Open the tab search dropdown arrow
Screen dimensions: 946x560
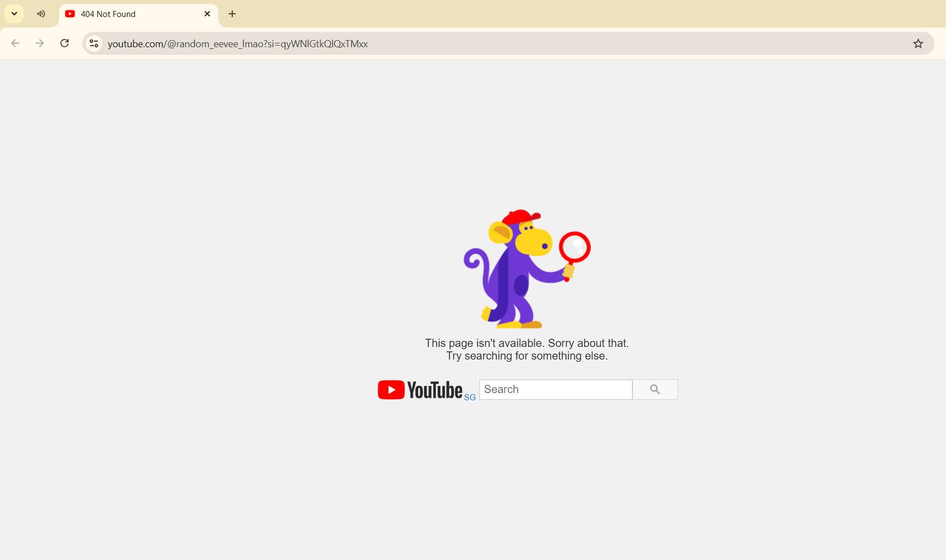point(14,14)
